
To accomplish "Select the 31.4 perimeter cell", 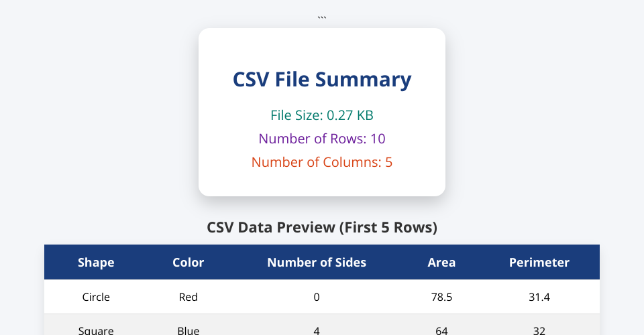I will point(539,297).
